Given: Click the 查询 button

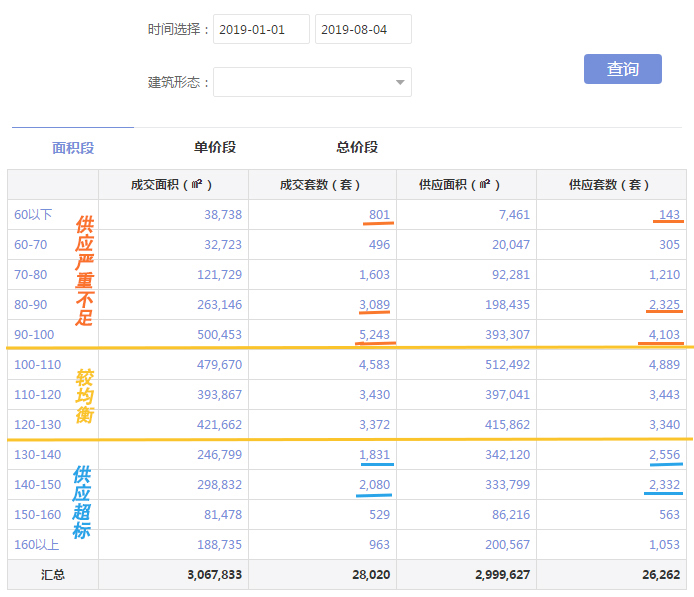Looking at the screenshot, I should click(622, 69).
